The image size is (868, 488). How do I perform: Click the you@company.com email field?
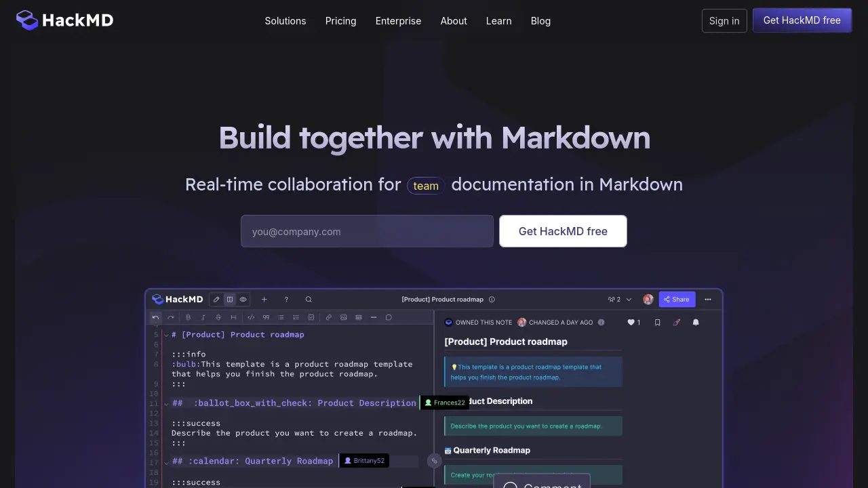(x=367, y=231)
